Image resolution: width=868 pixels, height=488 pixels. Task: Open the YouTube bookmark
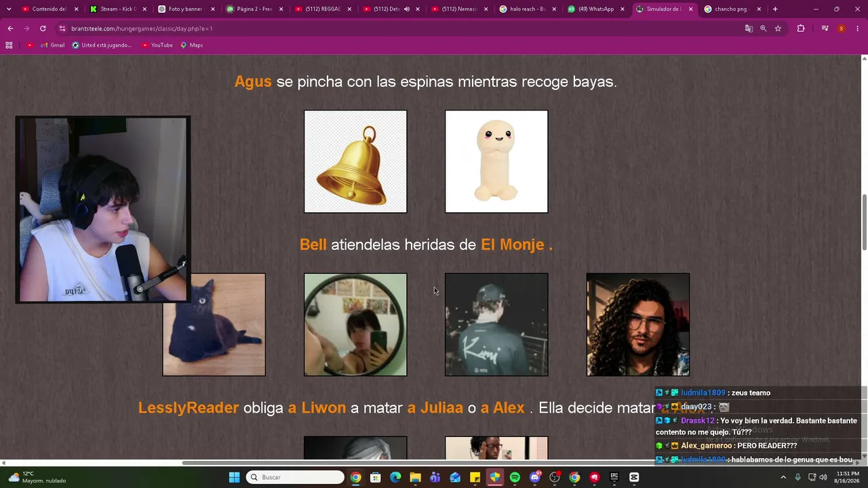157,45
